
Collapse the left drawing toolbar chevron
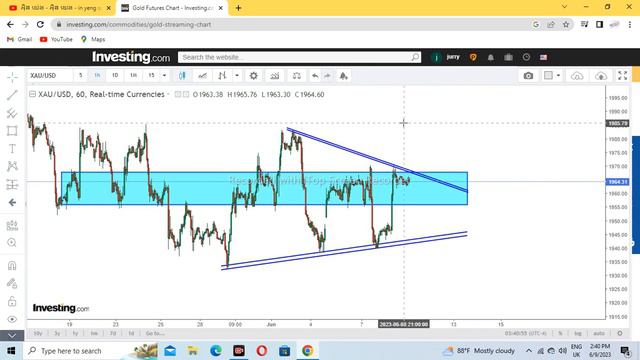point(12,336)
